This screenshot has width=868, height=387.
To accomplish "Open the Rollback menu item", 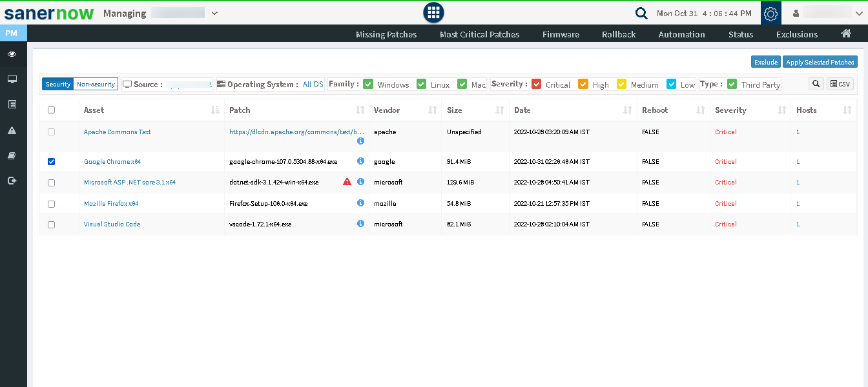I will pyautogui.click(x=619, y=34).
